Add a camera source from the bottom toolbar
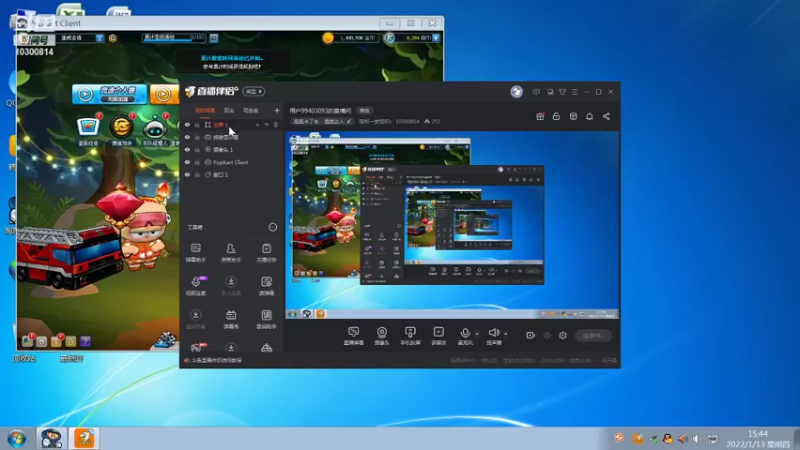Image resolution: width=800 pixels, height=450 pixels. click(382, 336)
